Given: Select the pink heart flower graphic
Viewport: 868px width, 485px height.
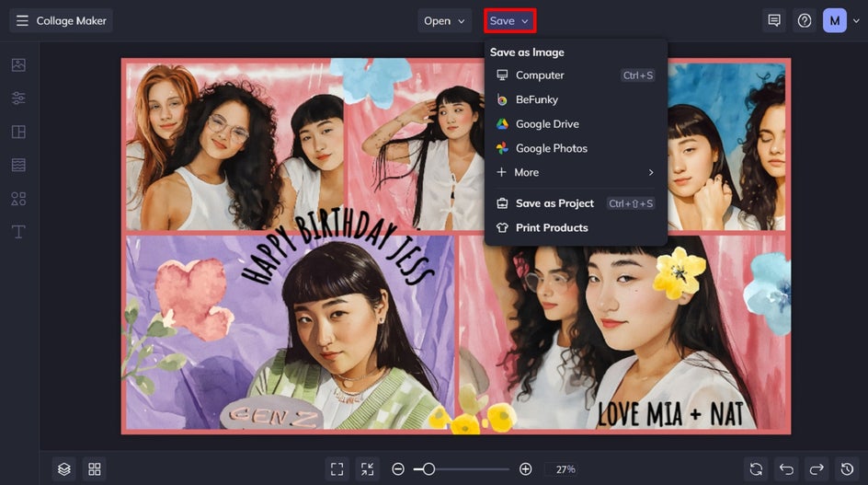Looking at the screenshot, I should click(193, 299).
